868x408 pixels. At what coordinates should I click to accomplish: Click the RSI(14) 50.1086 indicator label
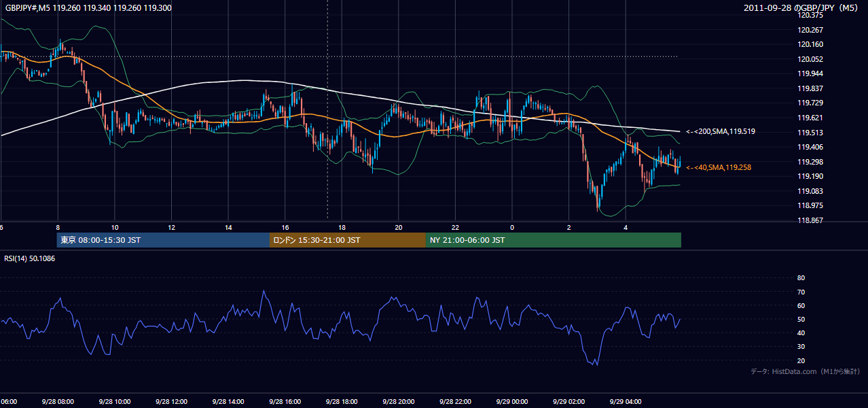pyautogui.click(x=30, y=258)
